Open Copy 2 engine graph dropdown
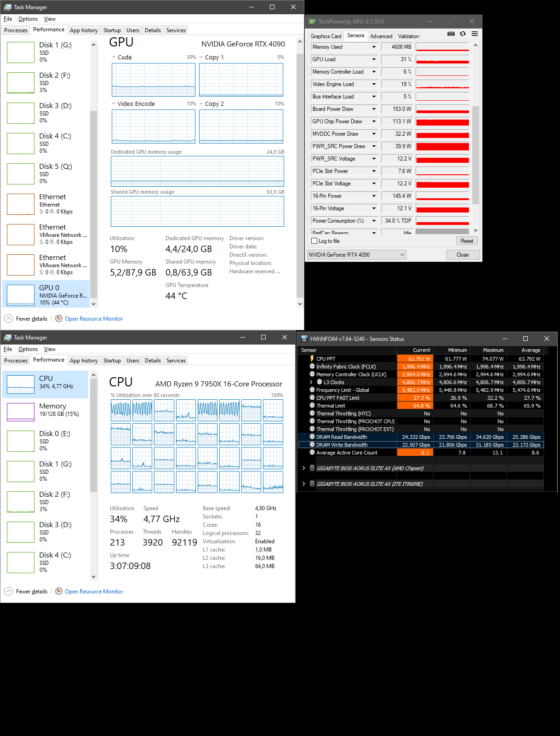The height and width of the screenshot is (736, 560). 201,104
